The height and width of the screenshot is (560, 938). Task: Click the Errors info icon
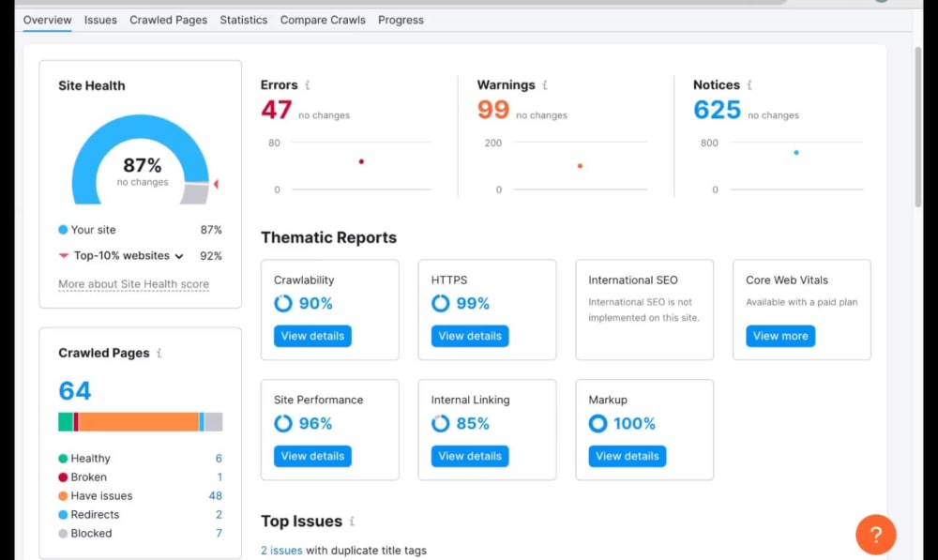pos(308,85)
